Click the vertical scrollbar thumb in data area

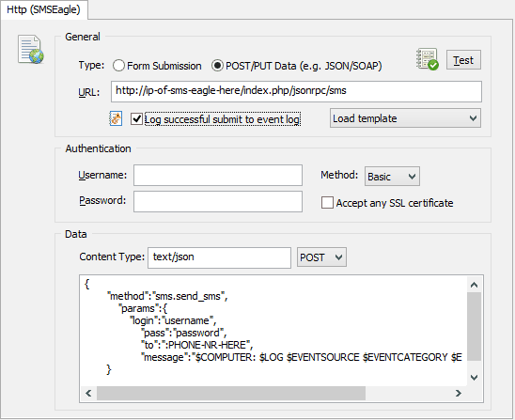click(x=474, y=327)
